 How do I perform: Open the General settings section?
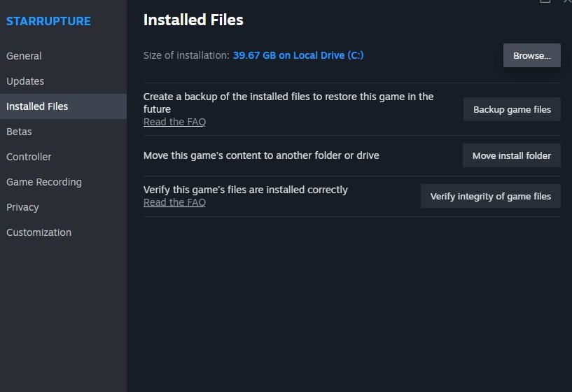(x=24, y=56)
